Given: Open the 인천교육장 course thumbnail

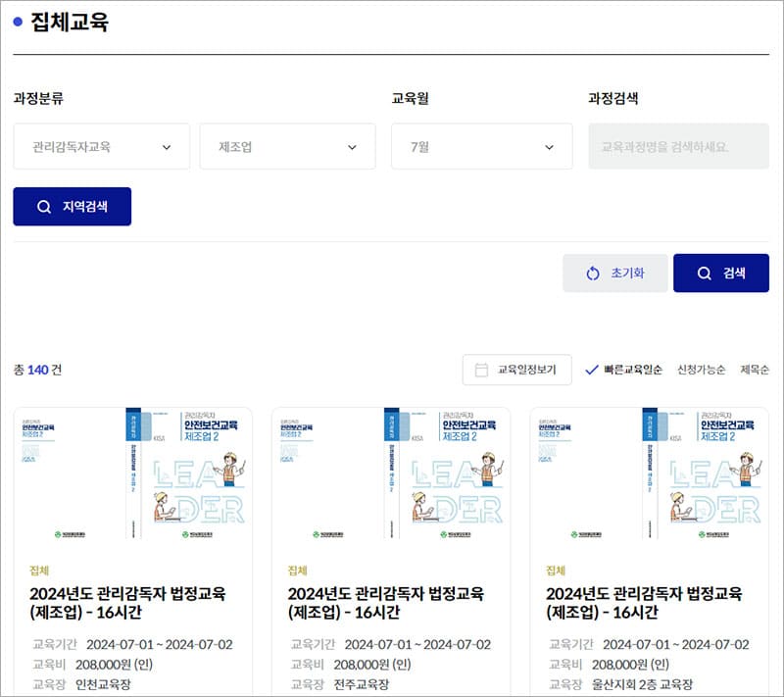Looking at the screenshot, I should (x=132, y=473).
